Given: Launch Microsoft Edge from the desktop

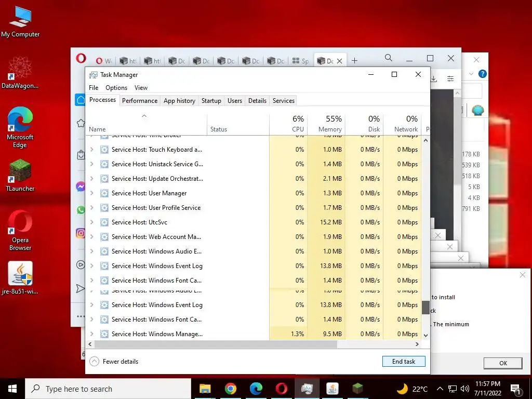Looking at the screenshot, I should tap(20, 127).
